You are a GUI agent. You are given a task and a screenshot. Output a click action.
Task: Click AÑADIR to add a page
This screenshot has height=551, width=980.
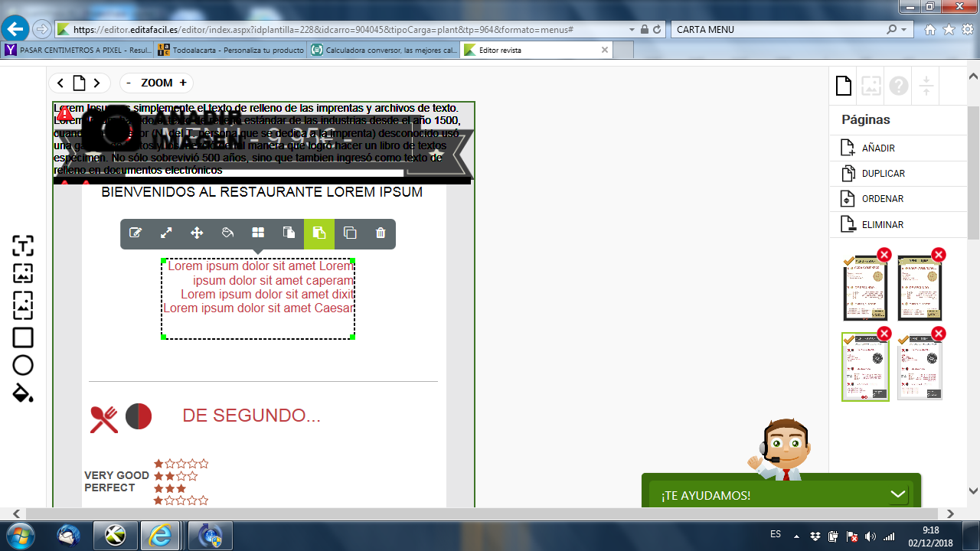[877, 148]
